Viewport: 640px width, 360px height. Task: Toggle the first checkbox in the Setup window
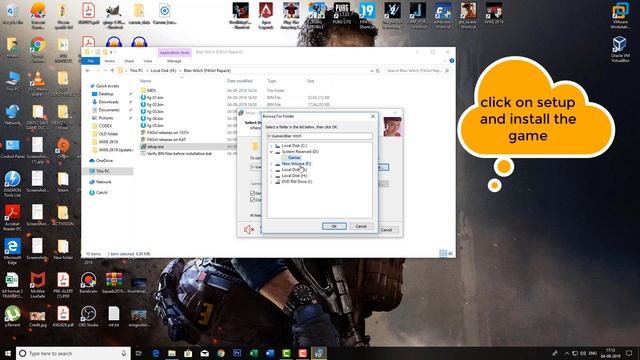pos(252,193)
